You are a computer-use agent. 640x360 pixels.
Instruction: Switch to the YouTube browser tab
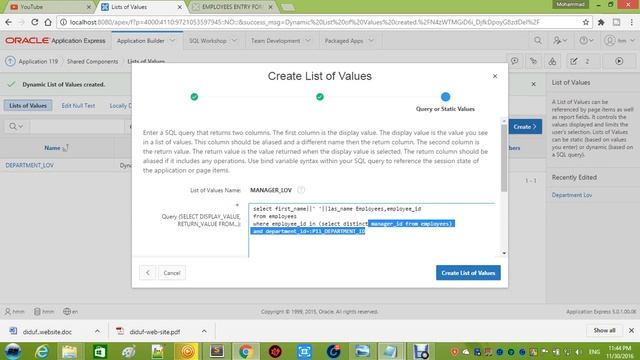[x=49, y=7]
